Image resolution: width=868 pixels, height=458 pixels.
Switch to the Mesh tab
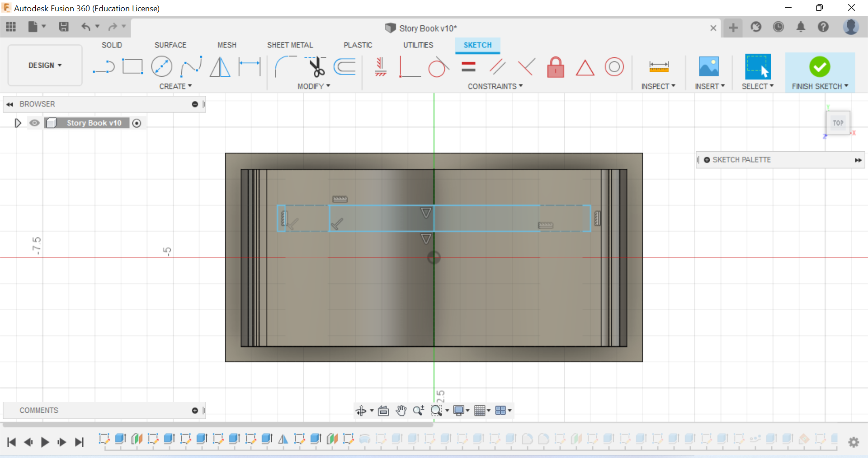click(227, 45)
